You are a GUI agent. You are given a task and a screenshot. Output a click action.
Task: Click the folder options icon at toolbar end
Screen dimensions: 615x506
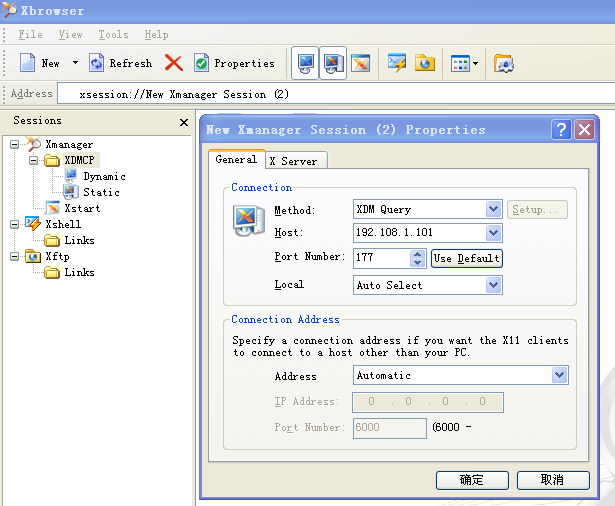pos(504,63)
